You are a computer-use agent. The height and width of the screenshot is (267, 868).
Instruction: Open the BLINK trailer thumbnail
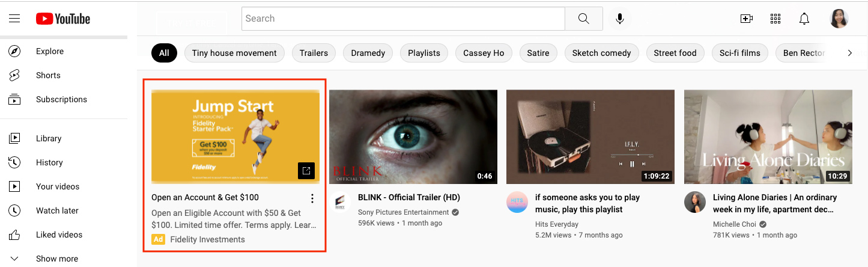413,137
